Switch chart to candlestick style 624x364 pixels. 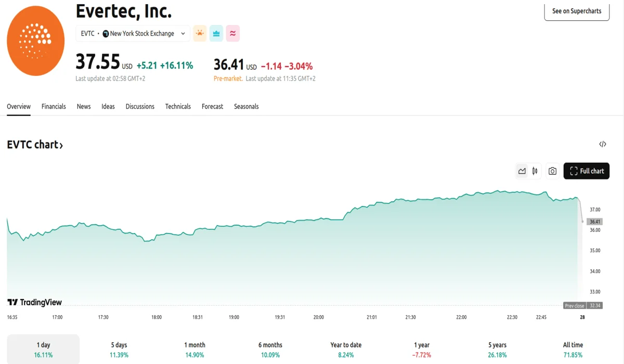pos(535,171)
